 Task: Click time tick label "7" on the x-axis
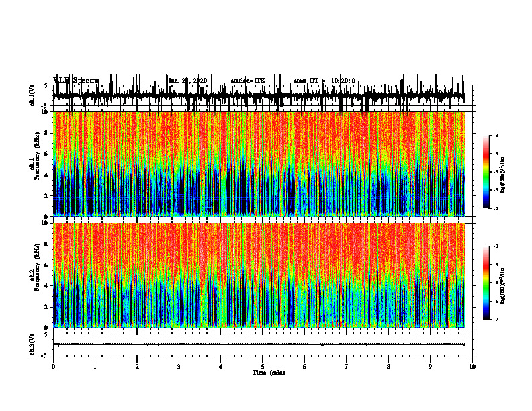pos(347,367)
